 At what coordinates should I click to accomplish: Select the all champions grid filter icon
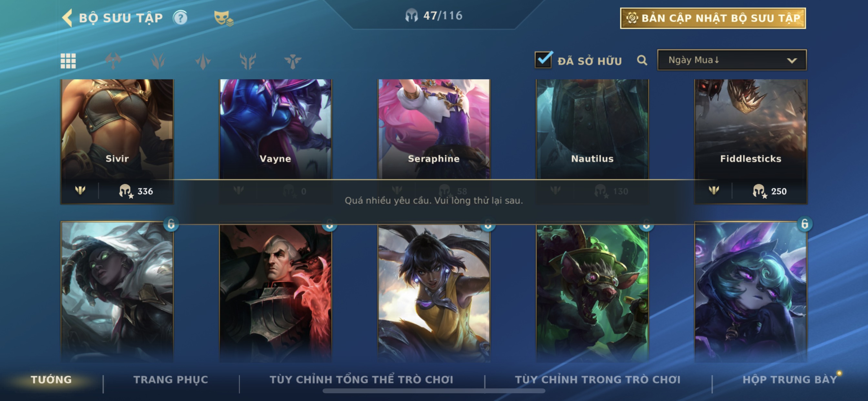click(x=68, y=61)
